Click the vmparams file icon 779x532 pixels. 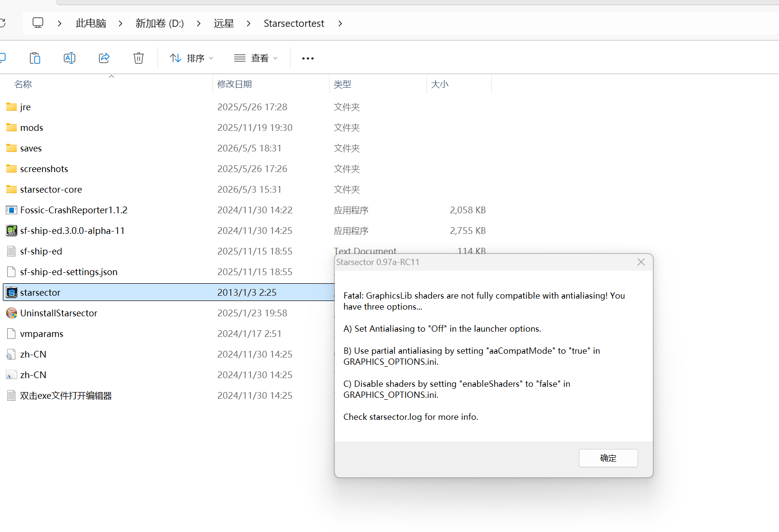coord(12,334)
